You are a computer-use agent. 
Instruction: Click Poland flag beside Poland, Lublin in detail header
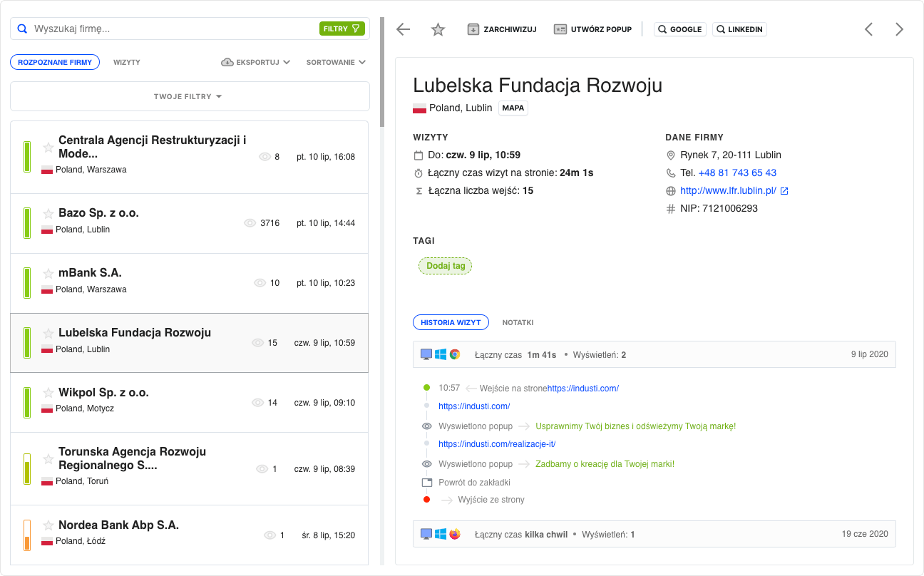[419, 108]
